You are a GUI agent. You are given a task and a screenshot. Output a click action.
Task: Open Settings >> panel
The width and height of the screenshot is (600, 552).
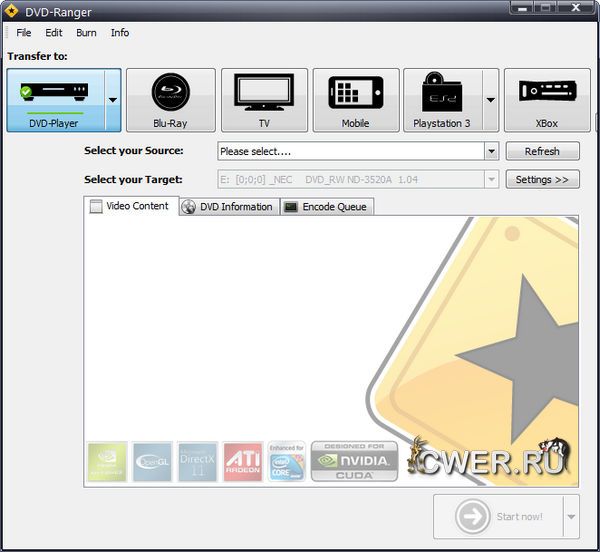click(543, 179)
